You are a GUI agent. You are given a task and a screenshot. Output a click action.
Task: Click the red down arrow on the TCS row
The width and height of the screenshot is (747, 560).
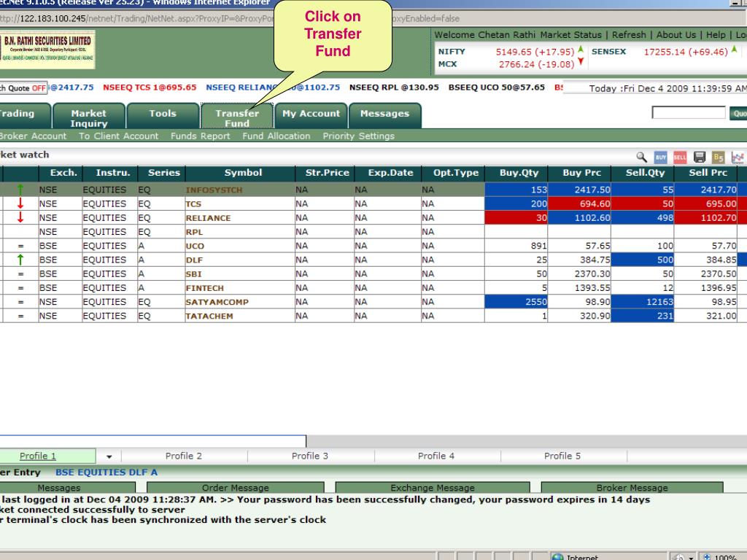click(x=20, y=203)
